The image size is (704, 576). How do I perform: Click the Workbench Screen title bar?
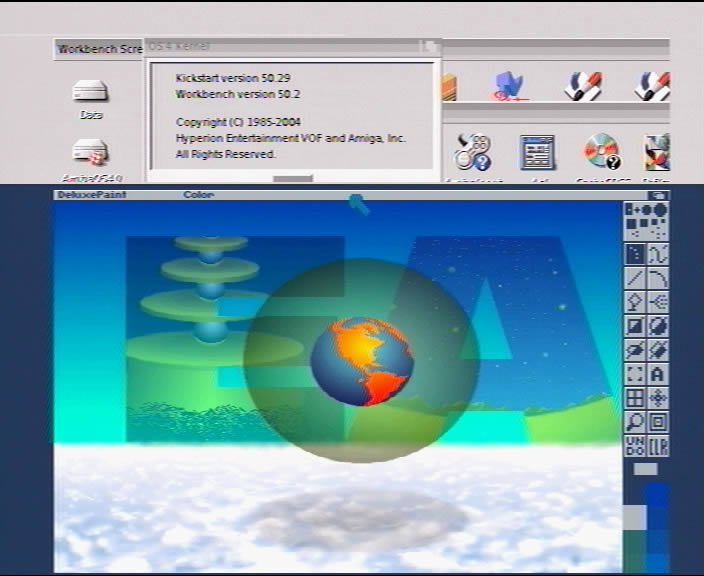coord(100,49)
